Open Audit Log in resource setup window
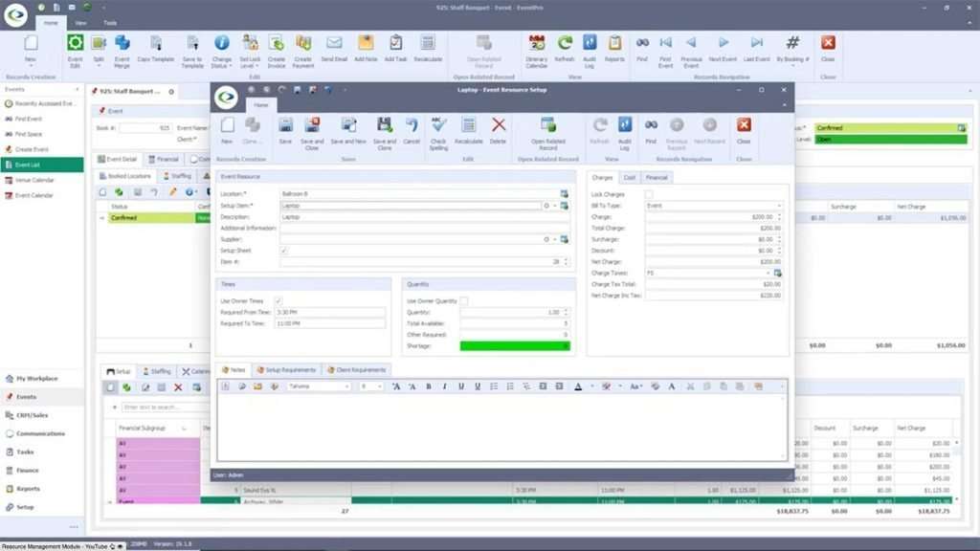980x551 pixels. [x=624, y=133]
